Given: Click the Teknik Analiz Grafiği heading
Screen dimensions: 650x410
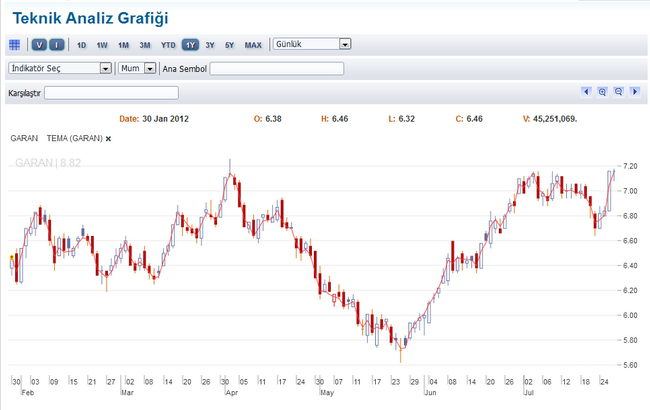Looking at the screenshot, I should coord(90,18).
